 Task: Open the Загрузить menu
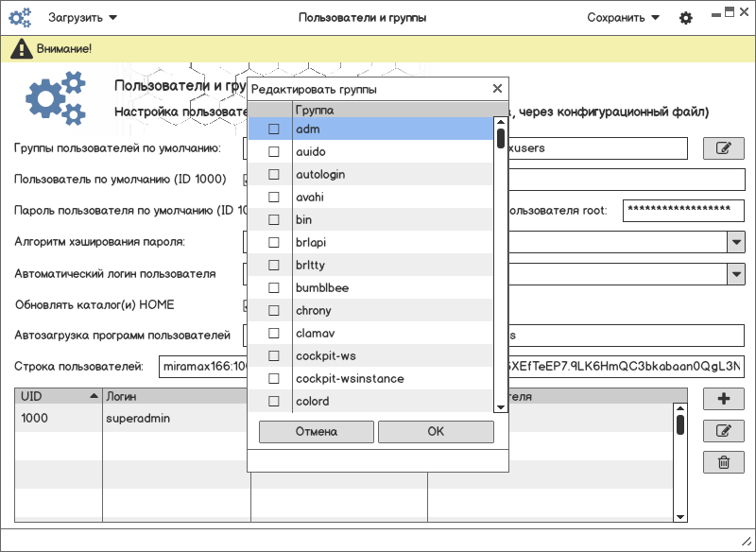(x=82, y=18)
